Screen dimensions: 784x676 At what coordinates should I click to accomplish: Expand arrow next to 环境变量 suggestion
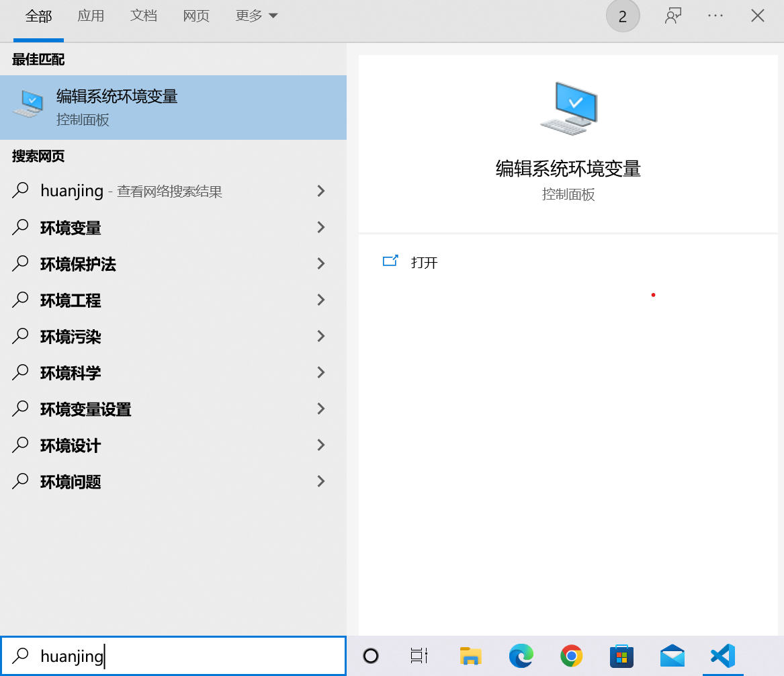coord(321,228)
